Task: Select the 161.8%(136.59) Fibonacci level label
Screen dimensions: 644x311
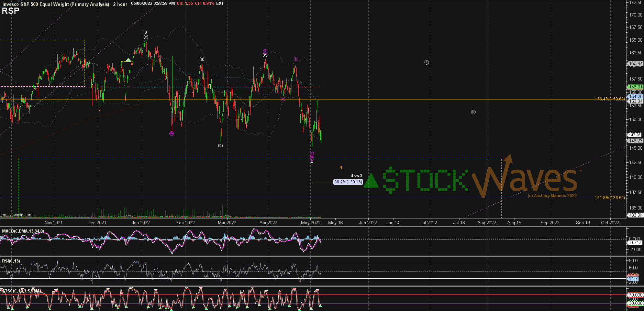Action: tap(610, 198)
